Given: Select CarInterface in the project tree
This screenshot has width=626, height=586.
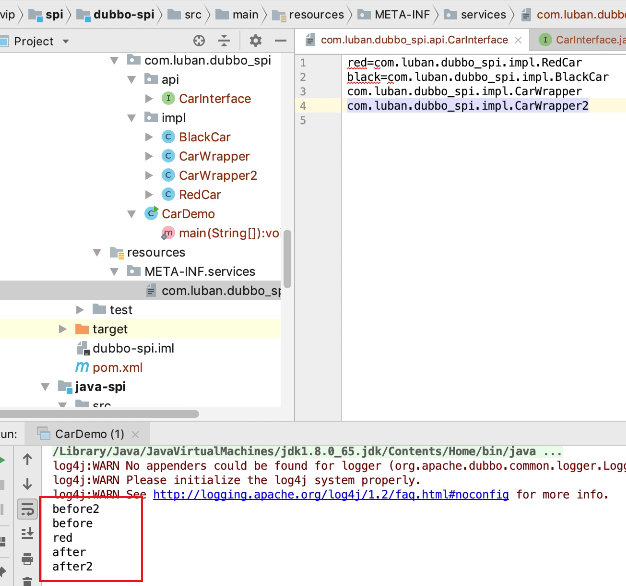Looking at the screenshot, I should pyautogui.click(x=215, y=99).
